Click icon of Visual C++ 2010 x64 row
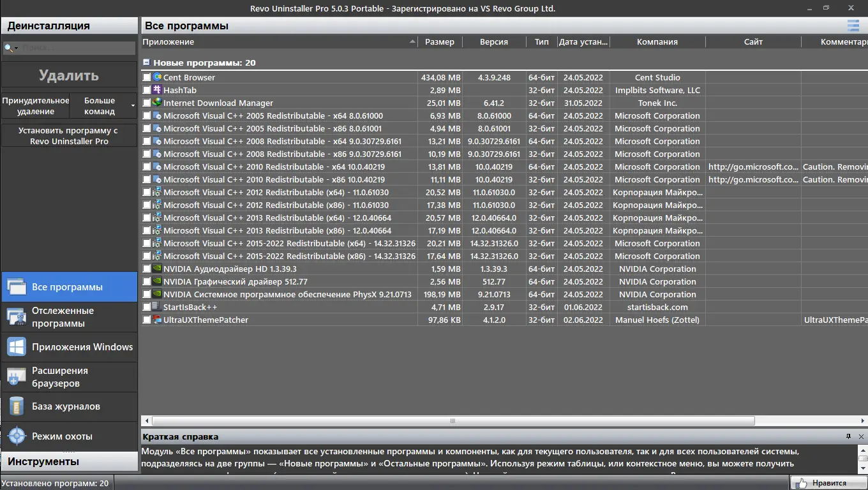The width and height of the screenshot is (868, 490). click(x=157, y=167)
